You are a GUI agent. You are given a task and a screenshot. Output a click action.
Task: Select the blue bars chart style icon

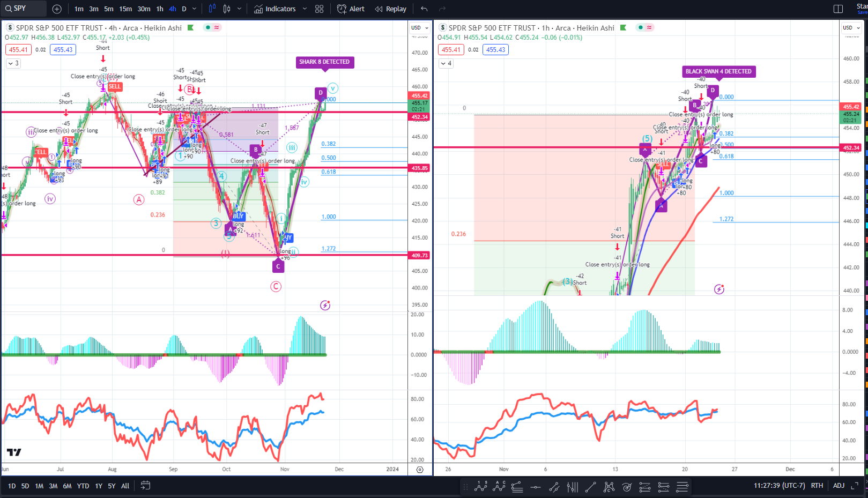point(212,9)
